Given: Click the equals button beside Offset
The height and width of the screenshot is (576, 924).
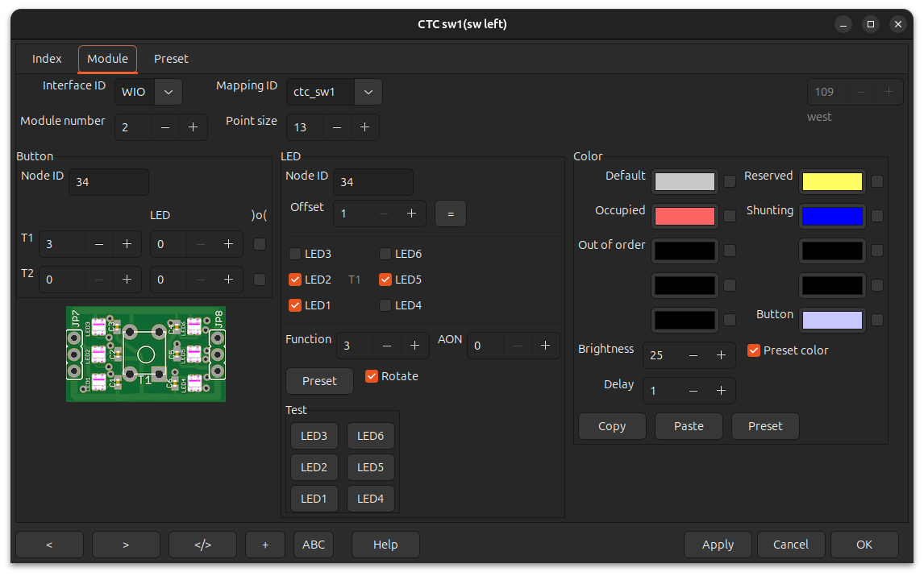Looking at the screenshot, I should pos(451,213).
